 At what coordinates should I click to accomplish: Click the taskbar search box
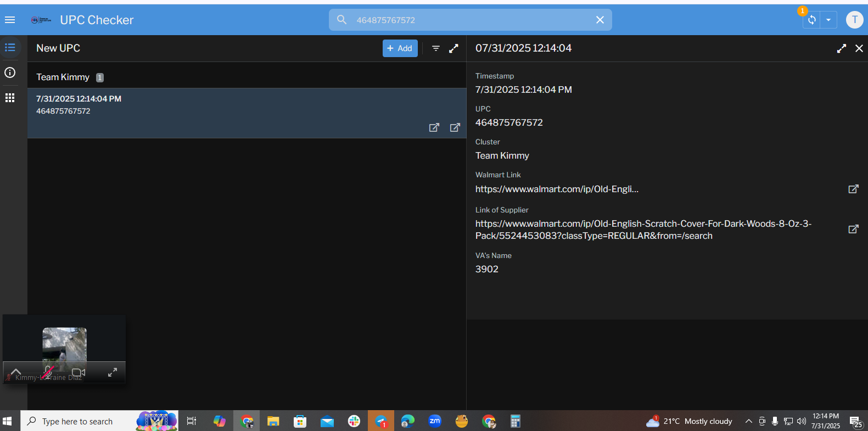99,421
